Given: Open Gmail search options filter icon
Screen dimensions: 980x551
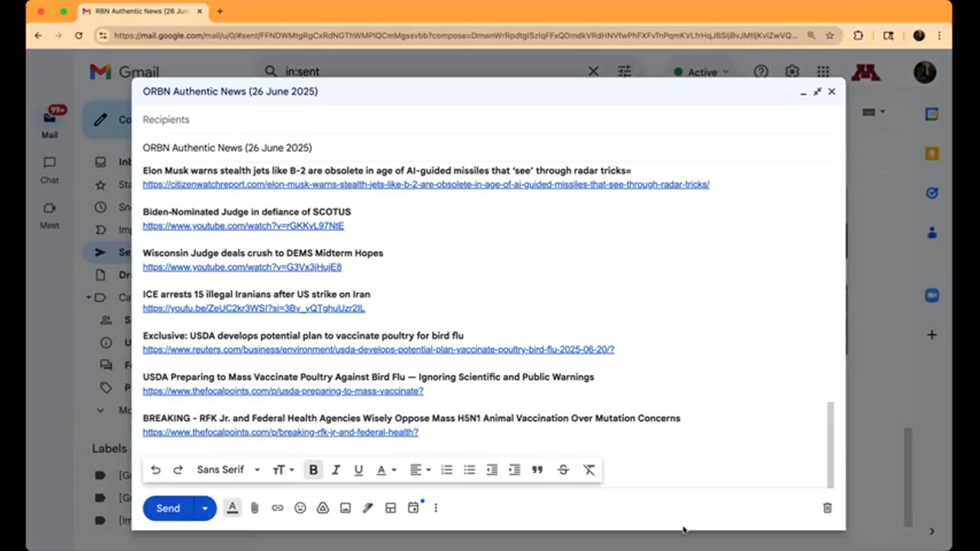Looking at the screenshot, I should coord(625,71).
